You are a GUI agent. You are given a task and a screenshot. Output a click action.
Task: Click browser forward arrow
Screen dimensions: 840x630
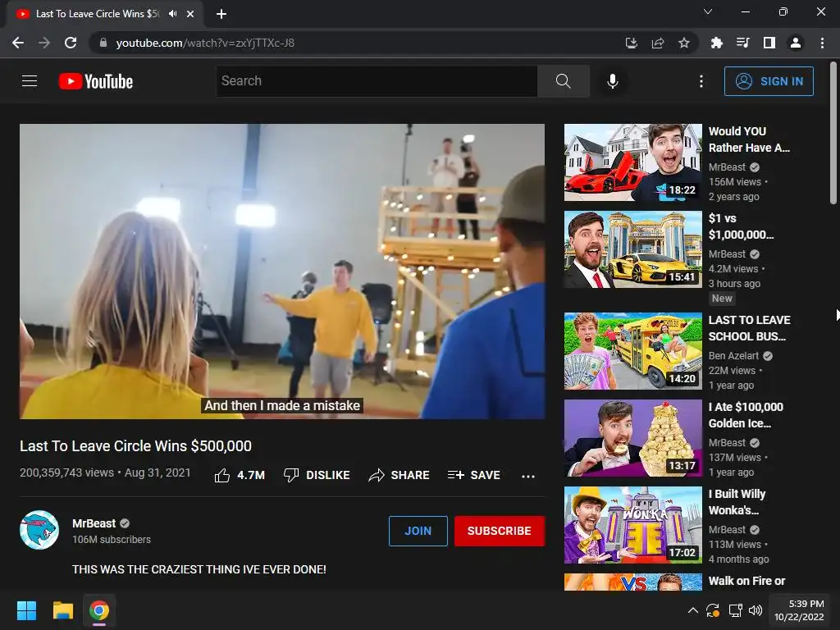(x=44, y=43)
